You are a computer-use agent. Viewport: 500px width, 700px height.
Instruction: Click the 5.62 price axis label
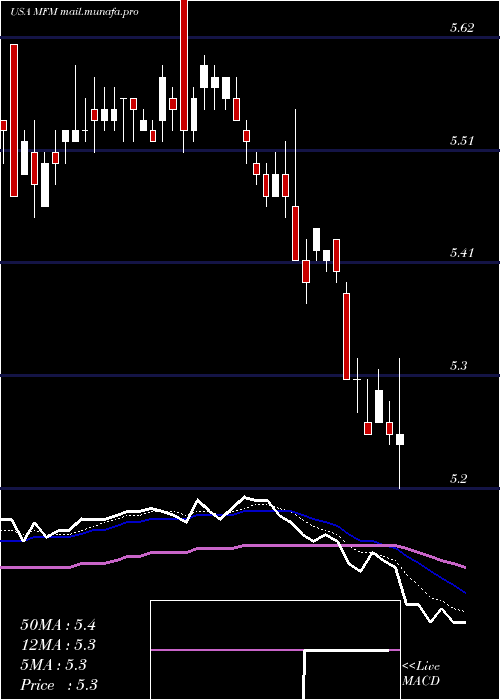coord(462,28)
